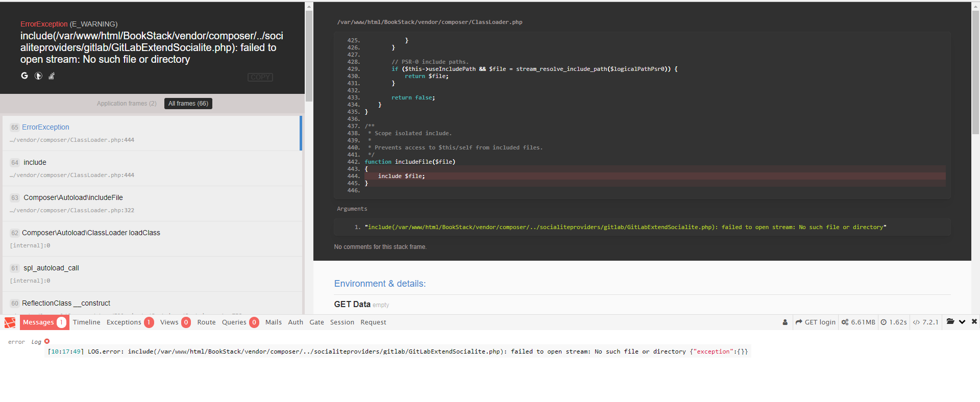980x402 pixels.
Task: Click the page vertical scrollbar thumb
Action: pos(976,71)
